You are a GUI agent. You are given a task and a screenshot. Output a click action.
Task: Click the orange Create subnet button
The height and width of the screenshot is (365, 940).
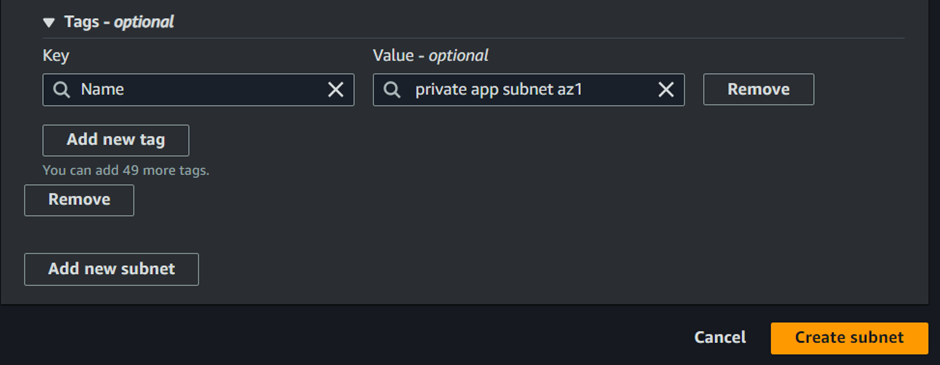click(849, 338)
